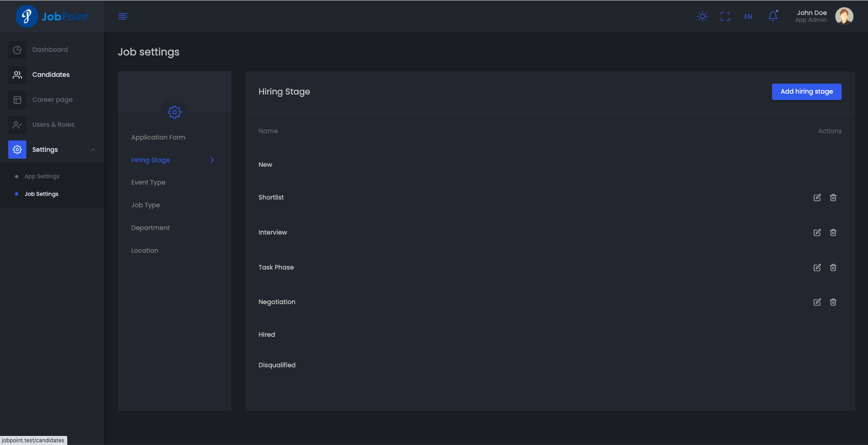
Task: Click the Add hiring stage button
Action: coord(806,91)
